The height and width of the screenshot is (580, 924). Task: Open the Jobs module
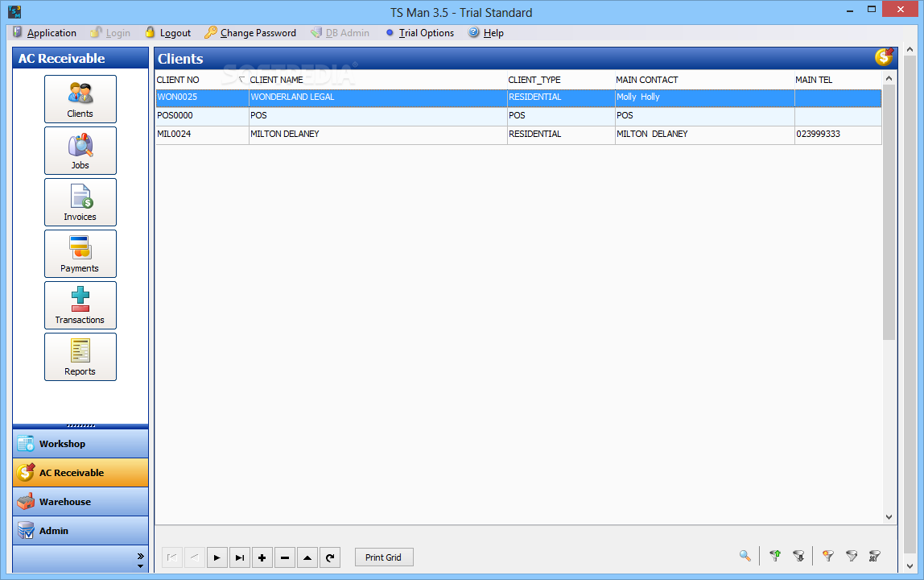pos(80,151)
